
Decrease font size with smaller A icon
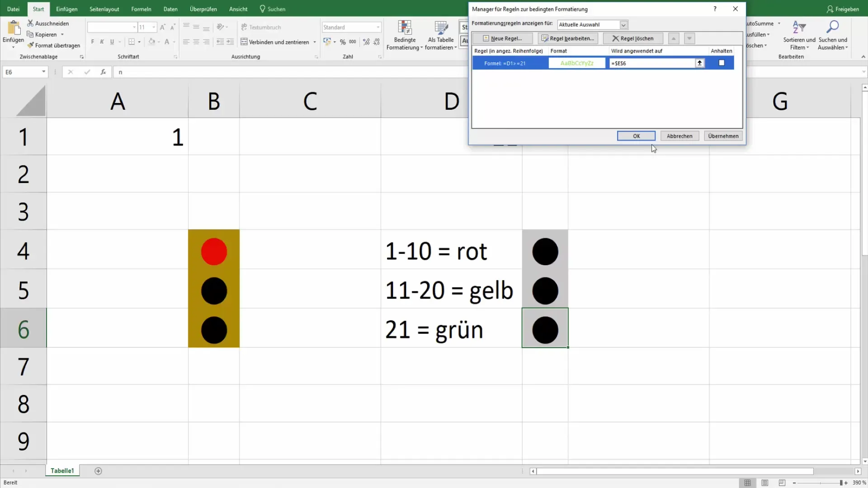(x=172, y=27)
